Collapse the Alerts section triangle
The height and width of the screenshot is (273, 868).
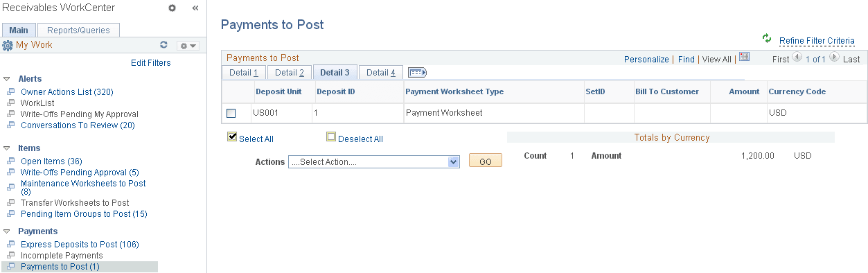(x=6, y=79)
